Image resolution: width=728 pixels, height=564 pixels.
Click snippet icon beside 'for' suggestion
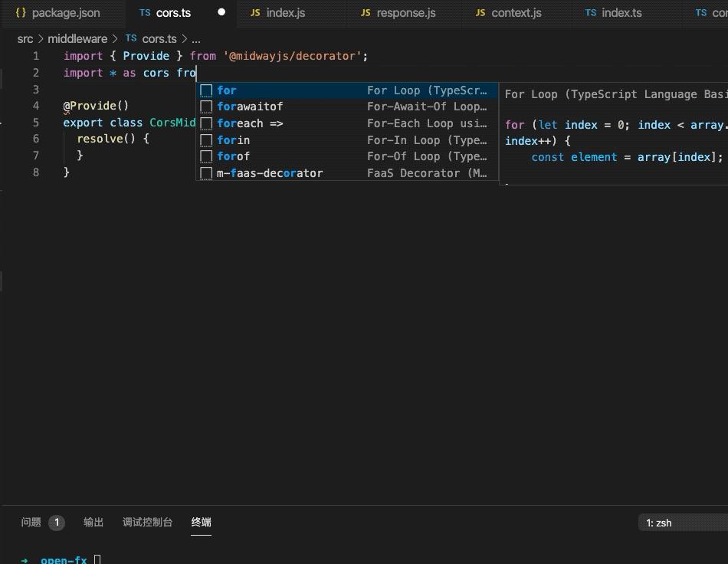click(206, 90)
